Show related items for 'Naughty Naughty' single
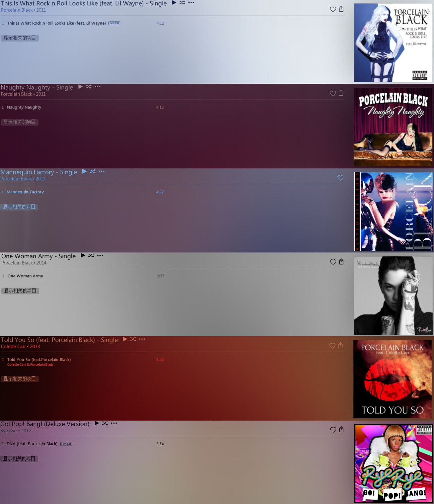Screen dimensions: 434x504 [x=20, y=122]
